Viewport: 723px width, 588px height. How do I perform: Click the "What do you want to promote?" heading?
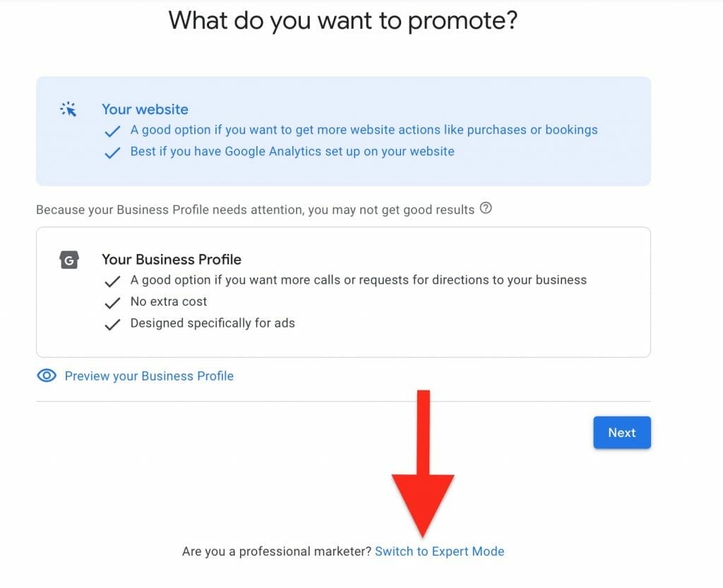(x=343, y=20)
